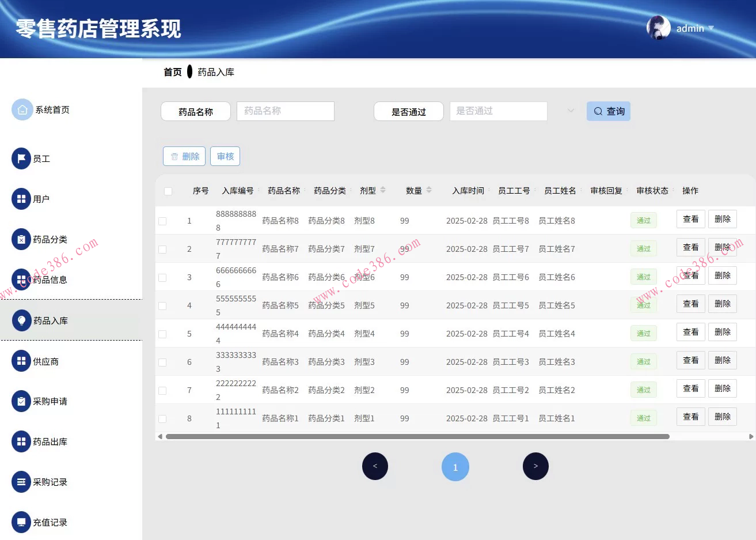Image resolution: width=756 pixels, height=540 pixels.
Task: Select the 系统首页 home icon
Action: click(22, 109)
